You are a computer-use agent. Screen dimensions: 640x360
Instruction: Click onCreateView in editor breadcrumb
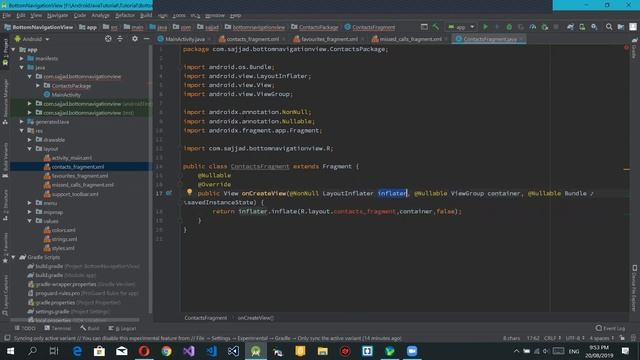point(256,318)
